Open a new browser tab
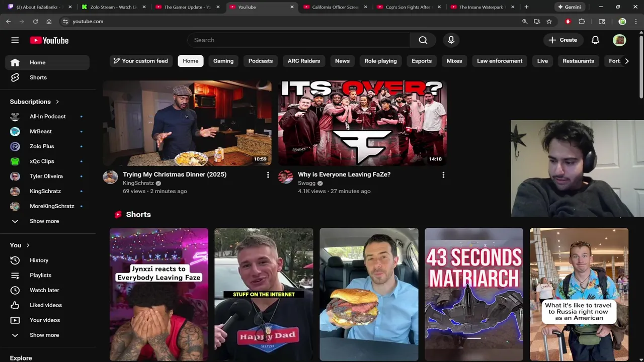 (x=526, y=7)
